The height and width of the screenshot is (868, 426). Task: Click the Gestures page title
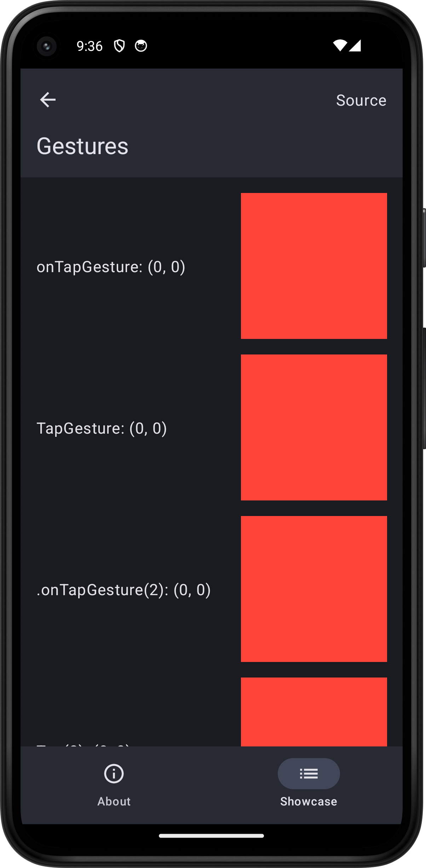pyautogui.click(x=83, y=146)
